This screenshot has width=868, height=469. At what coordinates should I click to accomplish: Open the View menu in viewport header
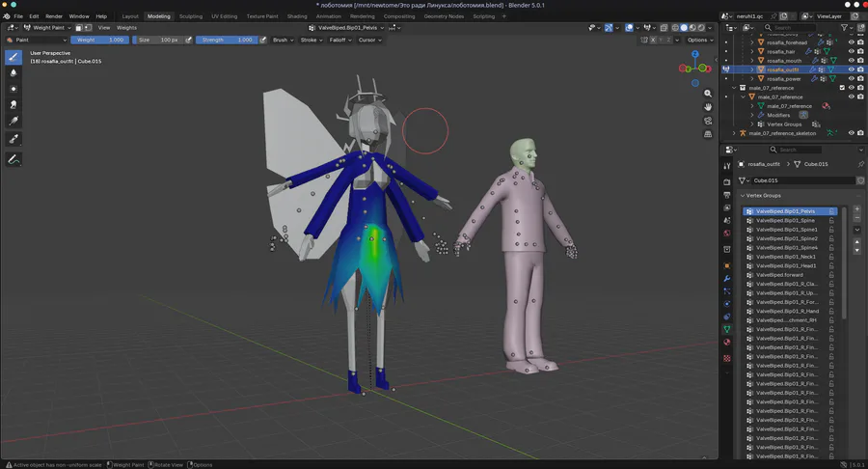103,28
